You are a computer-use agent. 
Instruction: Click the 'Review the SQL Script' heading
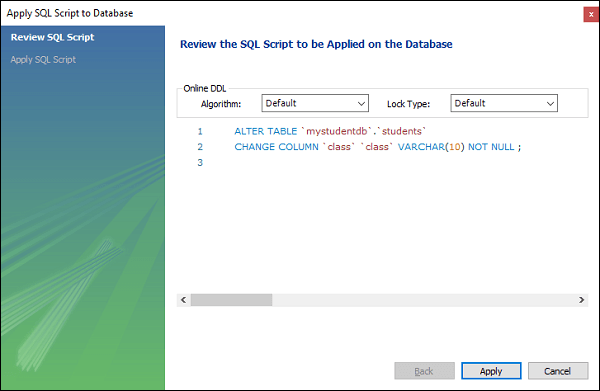[x=316, y=44]
